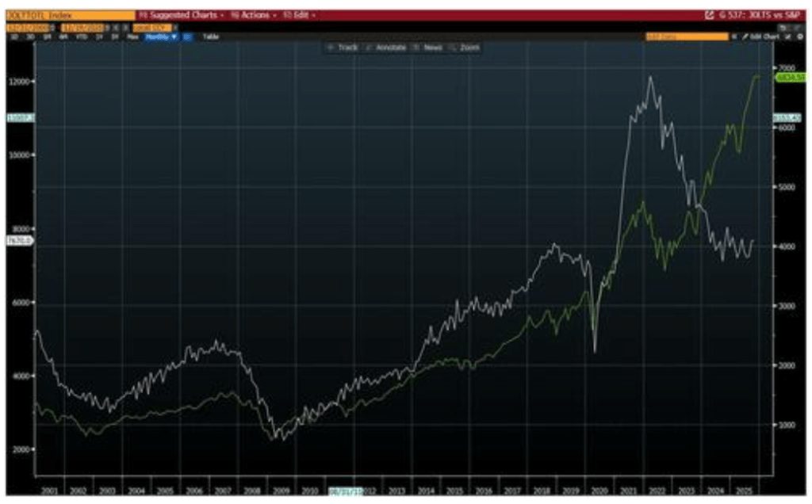Open chart settings gear icon

point(800,36)
